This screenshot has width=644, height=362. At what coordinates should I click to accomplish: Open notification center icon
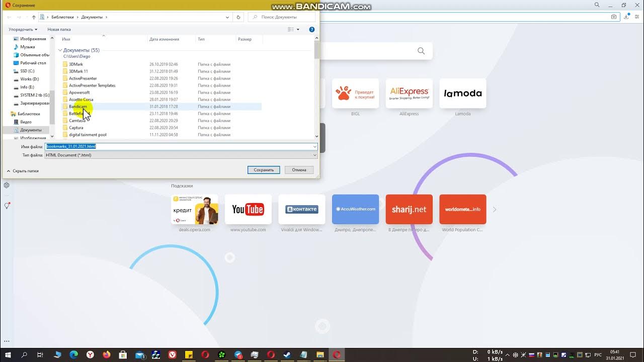(633, 355)
